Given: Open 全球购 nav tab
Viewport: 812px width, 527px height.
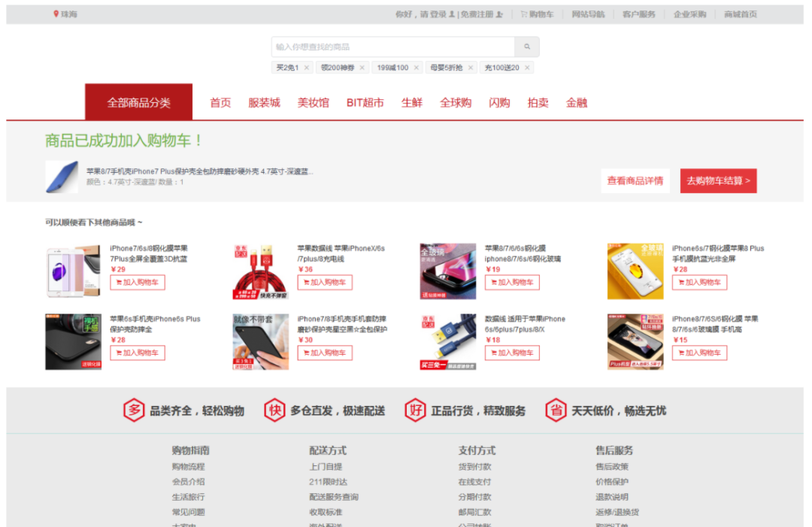Looking at the screenshot, I should click(456, 102).
